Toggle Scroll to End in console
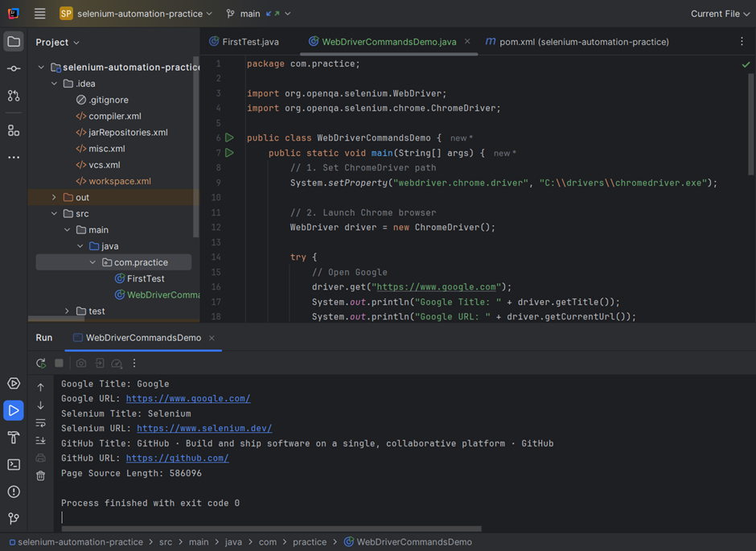The image size is (756, 551). pos(40,440)
